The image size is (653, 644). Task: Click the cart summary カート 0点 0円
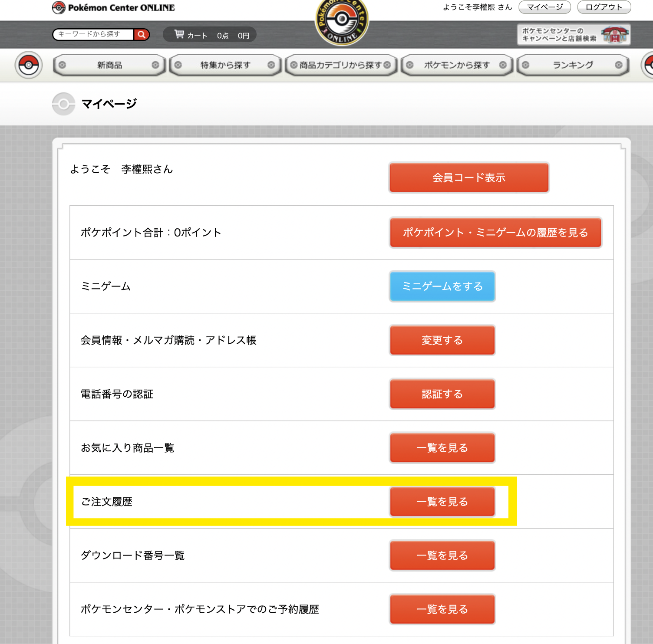209,35
